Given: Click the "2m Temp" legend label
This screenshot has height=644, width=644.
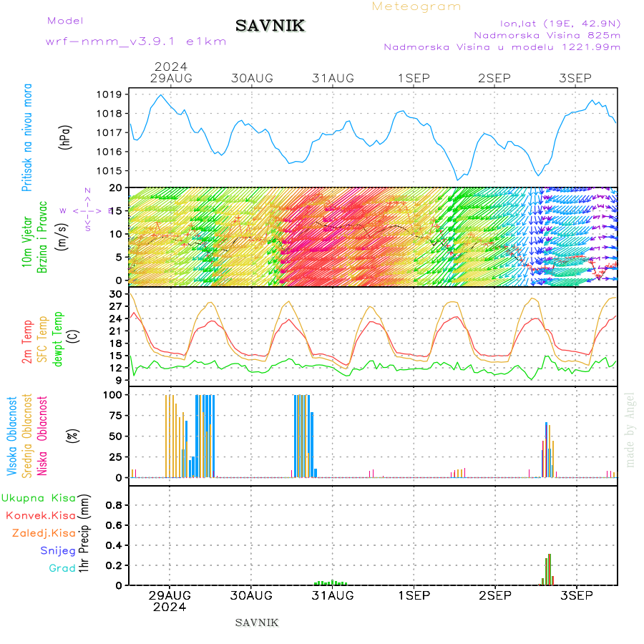Looking at the screenshot, I should pyautogui.click(x=26, y=342).
